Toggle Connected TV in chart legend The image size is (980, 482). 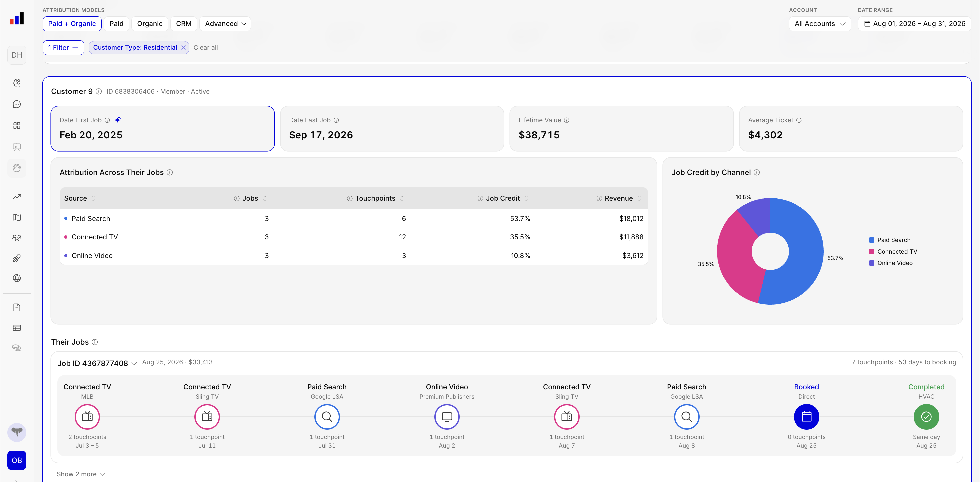893,252
